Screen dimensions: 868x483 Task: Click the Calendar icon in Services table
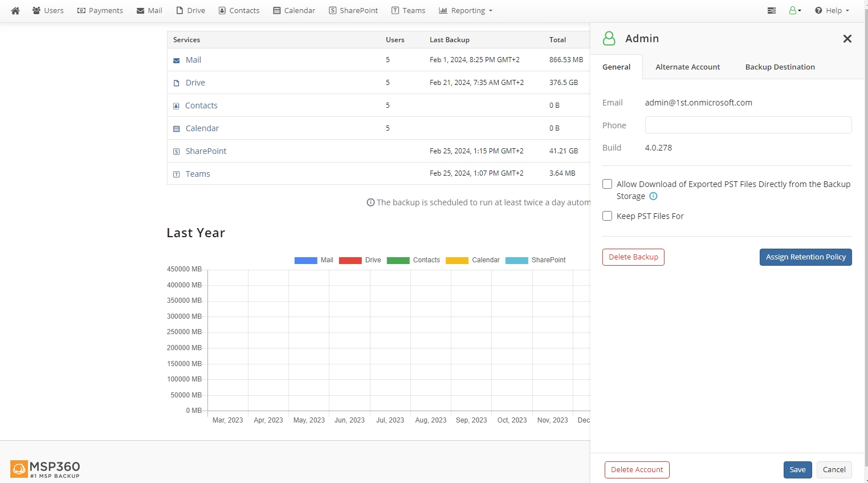pyautogui.click(x=177, y=129)
